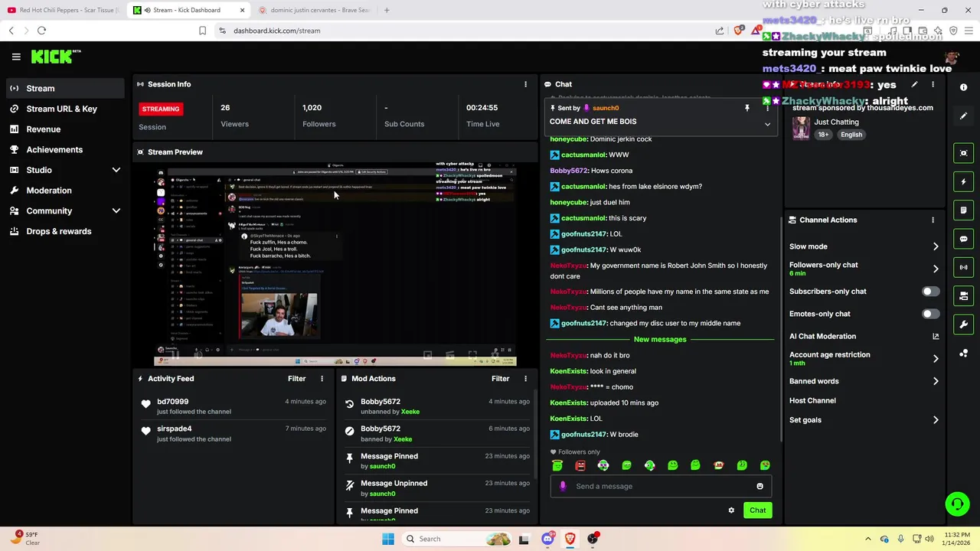Image resolution: width=980 pixels, height=551 pixels.
Task: Open Channel Actions three-dot options
Action: (x=933, y=220)
